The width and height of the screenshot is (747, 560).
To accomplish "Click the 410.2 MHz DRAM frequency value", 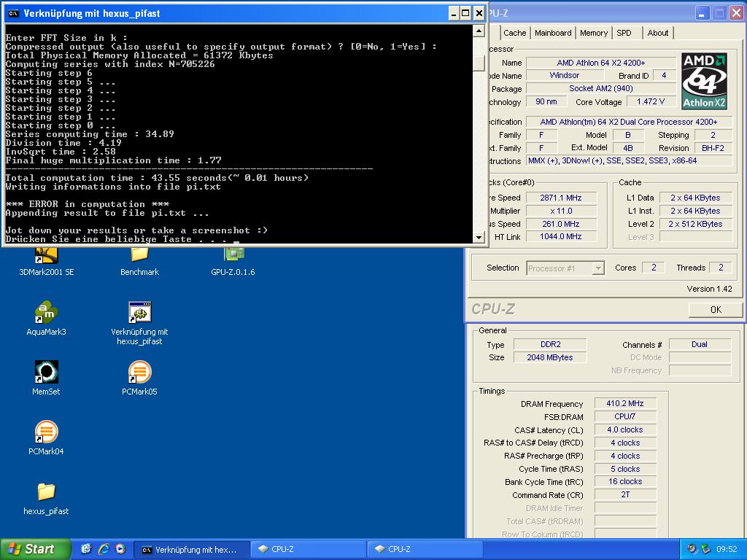I will [x=625, y=403].
